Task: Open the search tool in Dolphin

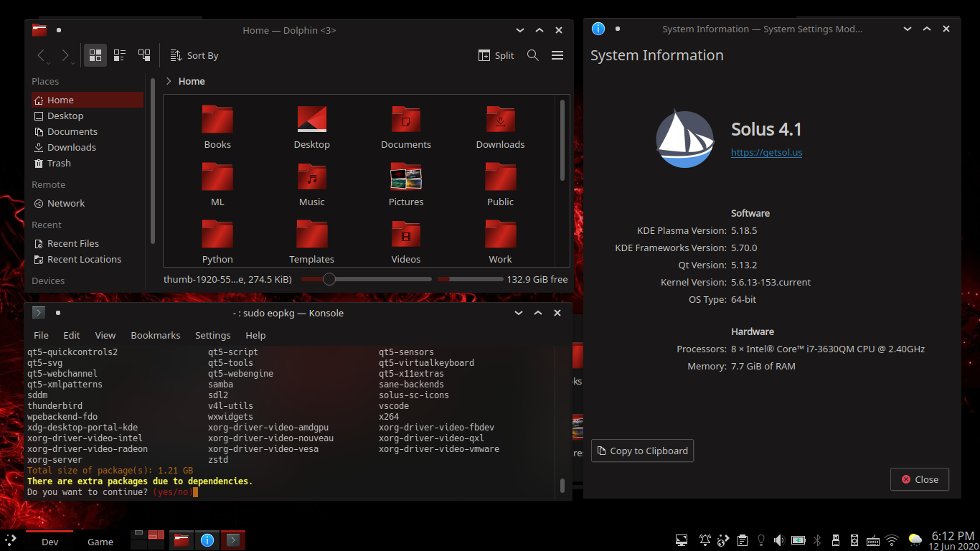Action: tap(533, 55)
